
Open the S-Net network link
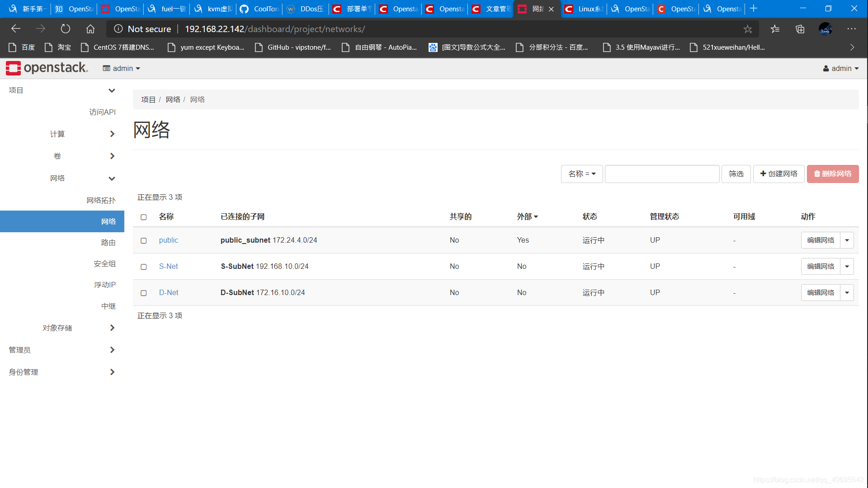(168, 267)
